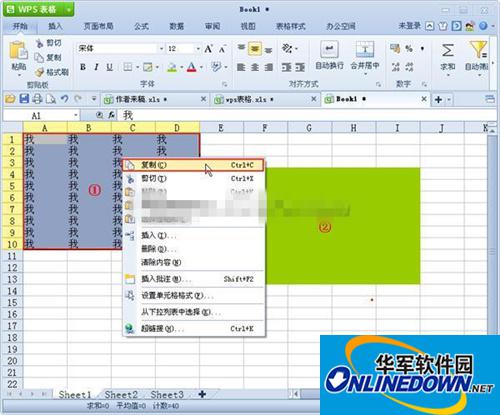The width and height of the screenshot is (500, 415).
Task: Click the formula bar input showing 我
Action: [308, 115]
